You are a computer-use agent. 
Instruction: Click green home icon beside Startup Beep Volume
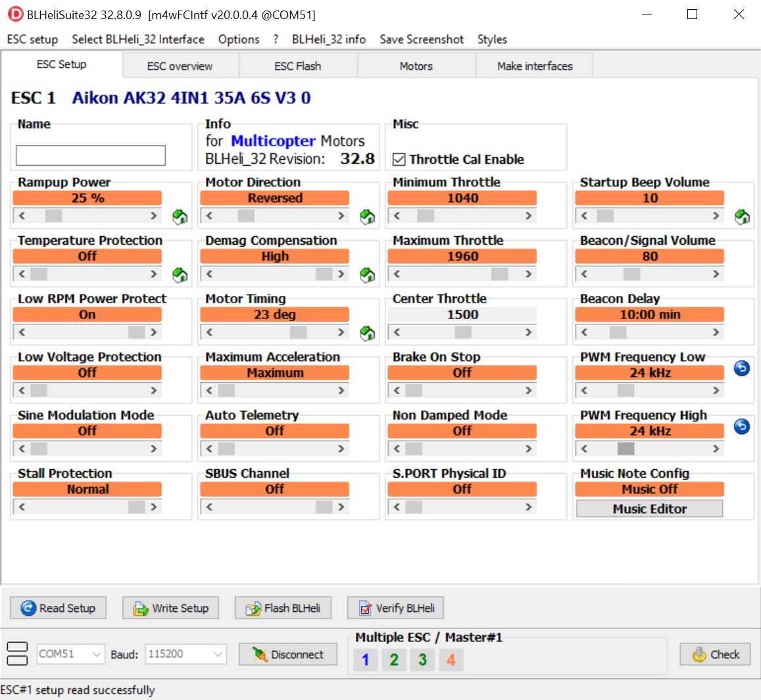point(742,216)
